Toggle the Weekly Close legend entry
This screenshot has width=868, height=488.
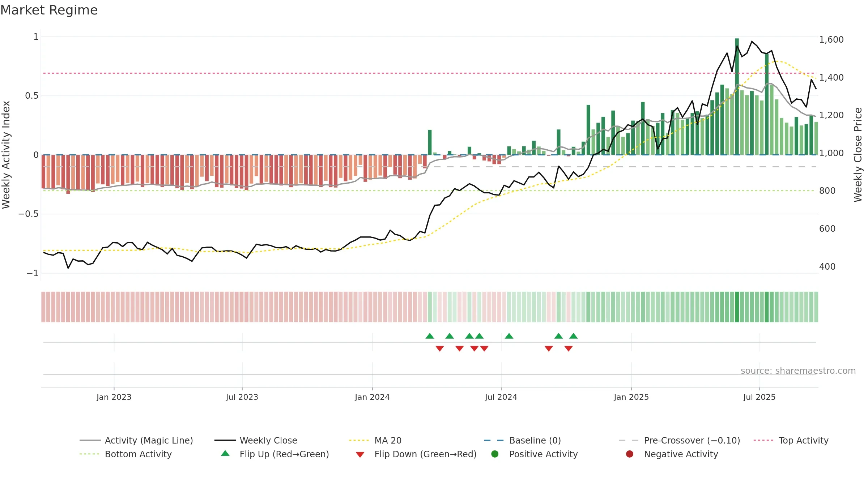click(x=256, y=440)
